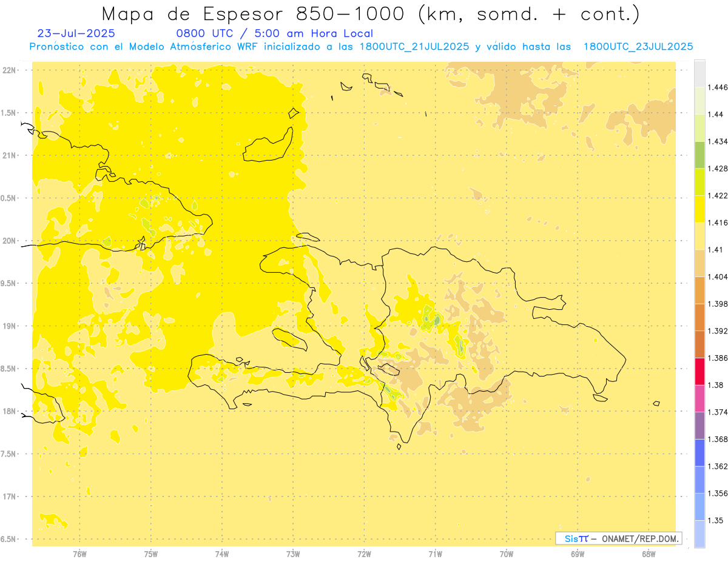Click the latitude label 17N

coord(9,497)
